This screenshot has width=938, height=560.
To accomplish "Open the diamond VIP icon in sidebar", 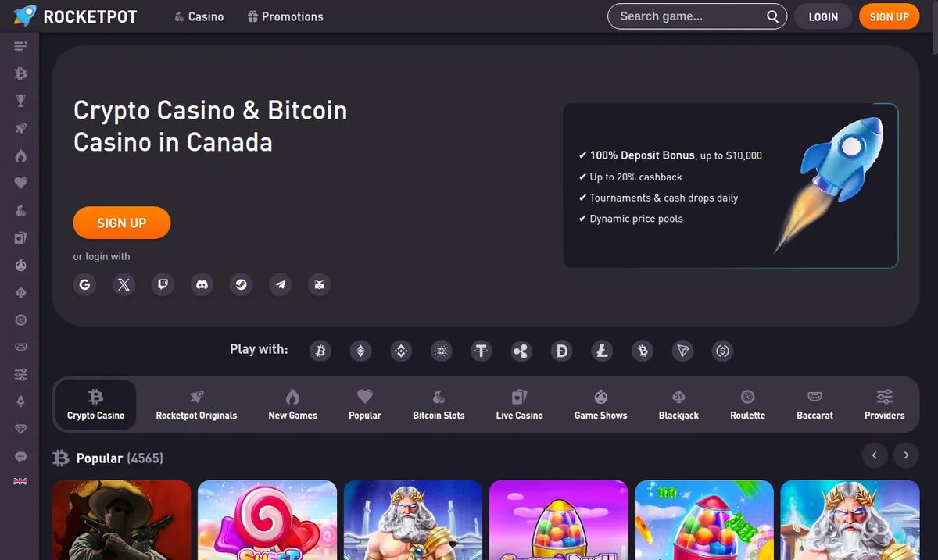I will tap(21, 430).
